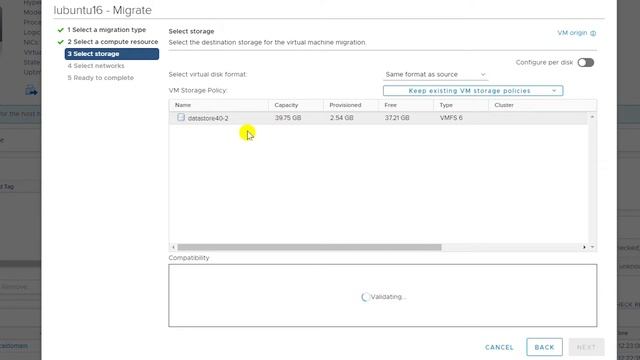This screenshot has width=640, height=360.
Task: Click step 5 Ready to complete
Action: point(100,78)
